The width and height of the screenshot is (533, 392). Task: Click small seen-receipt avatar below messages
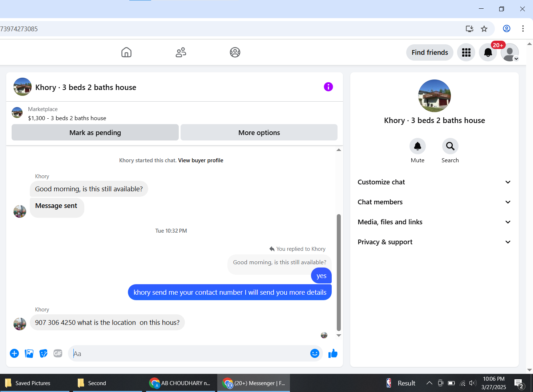(324, 335)
